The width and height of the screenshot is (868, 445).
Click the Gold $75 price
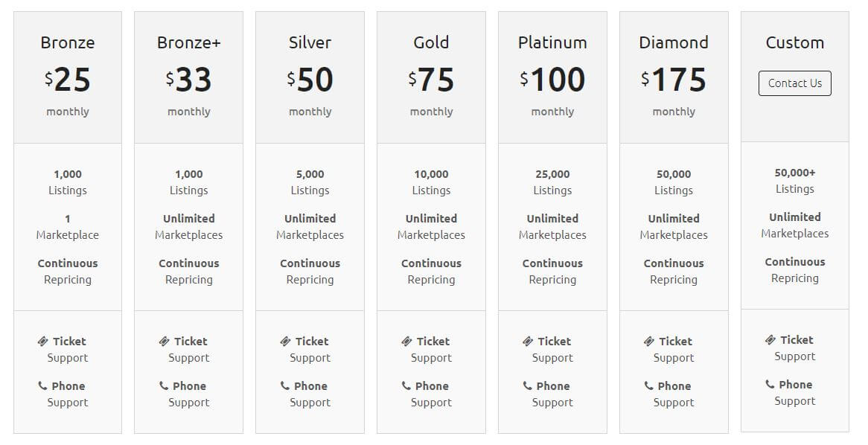(x=432, y=80)
